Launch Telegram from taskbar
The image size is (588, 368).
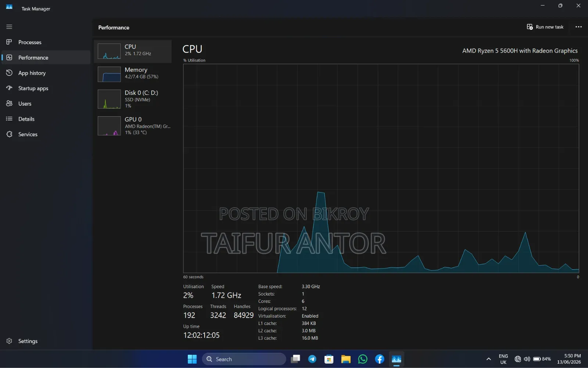[312, 359]
